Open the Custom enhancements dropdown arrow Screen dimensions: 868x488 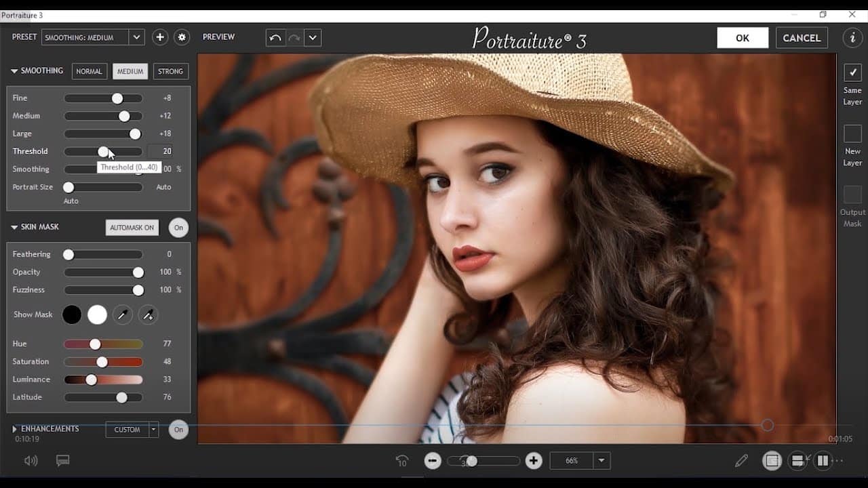pos(154,430)
